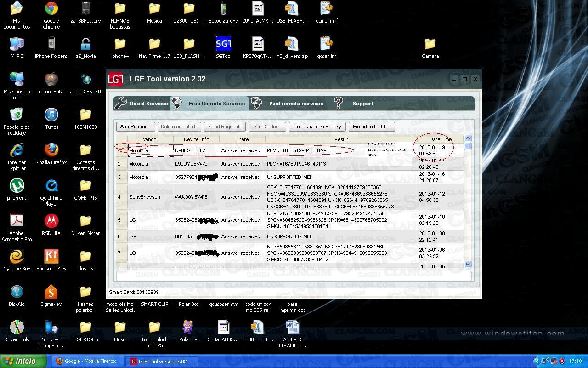Viewport: 588px width, 368px height.
Task: Click Get Data from History button
Action: point(317,126)
